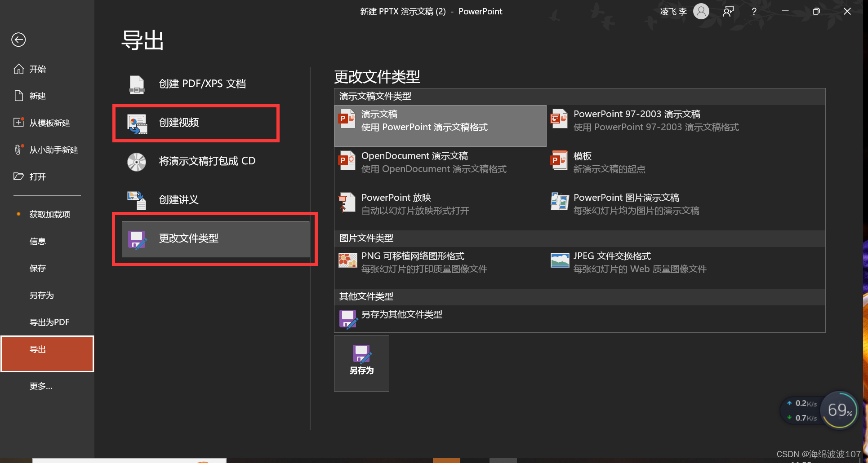Choose 使用 PowerPoint 演示文稿格式 file type
This screenshot has height=463, width=868.
tap(441, 126)
